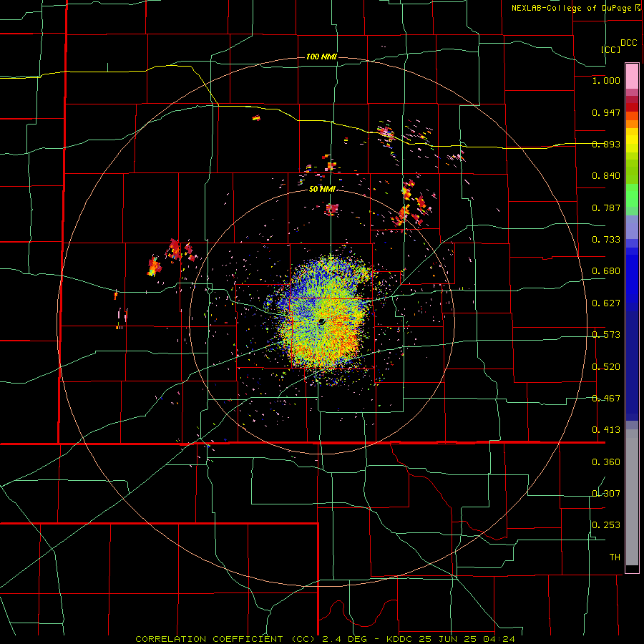Select the 0.360 scale value

pyautogui.click(x=606, y=462)
